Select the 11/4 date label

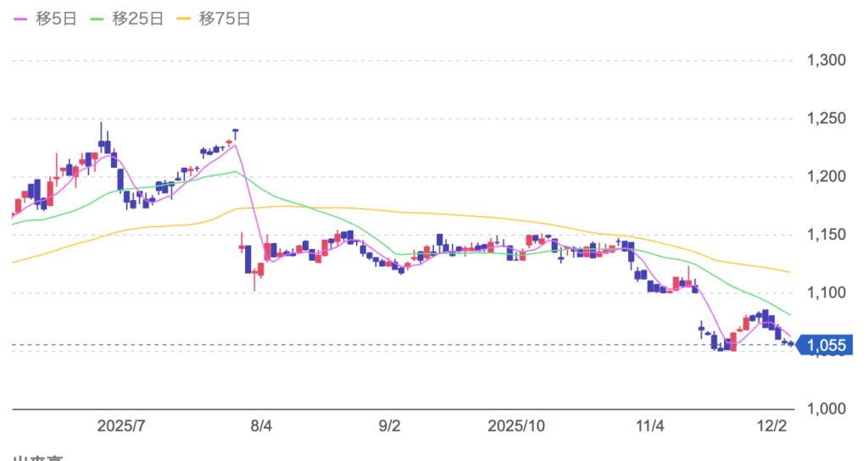649,425
